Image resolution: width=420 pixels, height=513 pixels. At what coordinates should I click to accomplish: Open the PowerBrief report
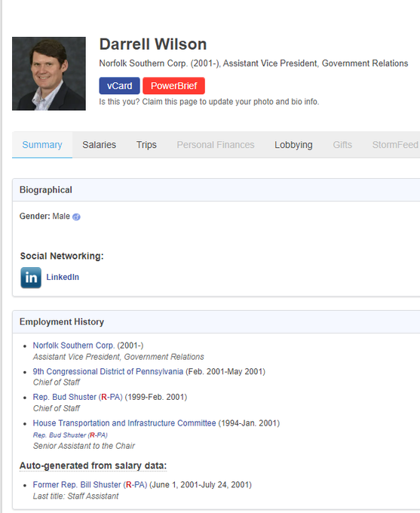point(173,86)
